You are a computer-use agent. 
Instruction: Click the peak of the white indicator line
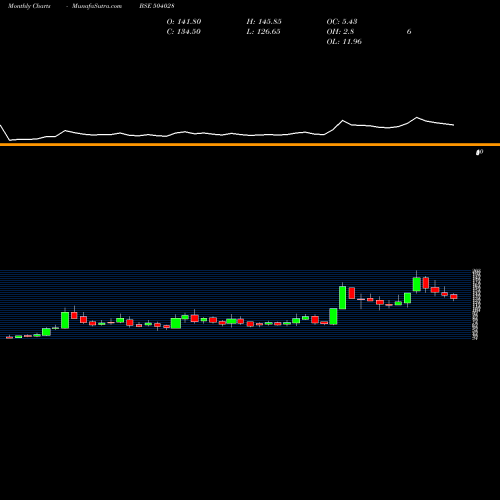[416, 117]
